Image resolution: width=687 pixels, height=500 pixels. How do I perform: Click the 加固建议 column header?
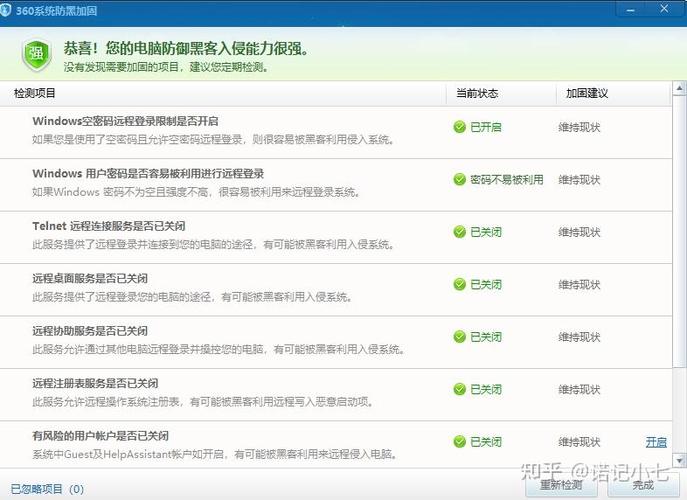click(x=587, y=93)
